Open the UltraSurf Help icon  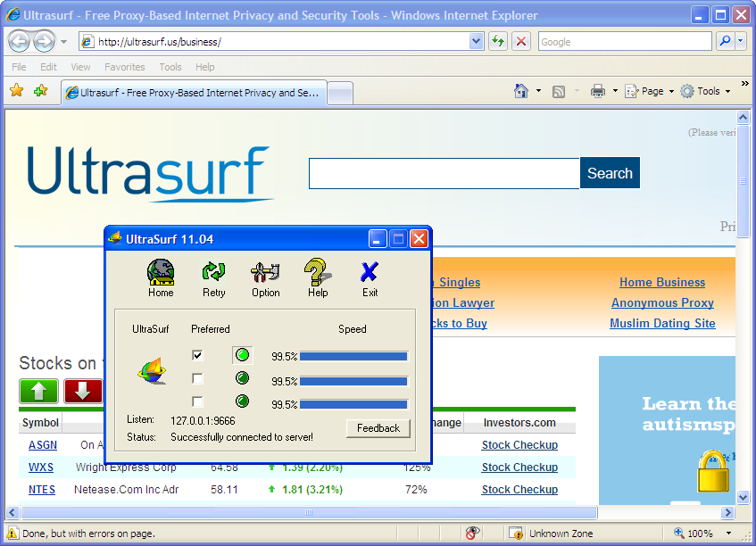tap(318, 277)
